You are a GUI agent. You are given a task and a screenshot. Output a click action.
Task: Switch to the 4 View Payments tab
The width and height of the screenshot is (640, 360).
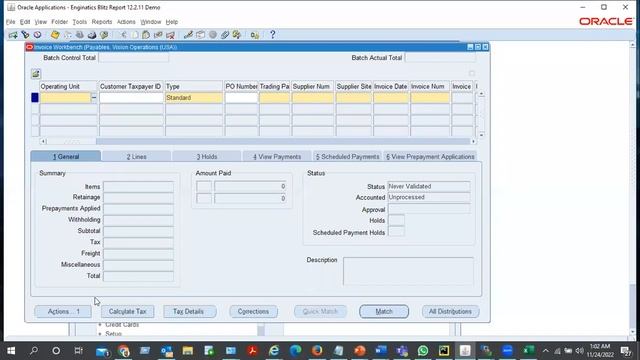[277, 156]
